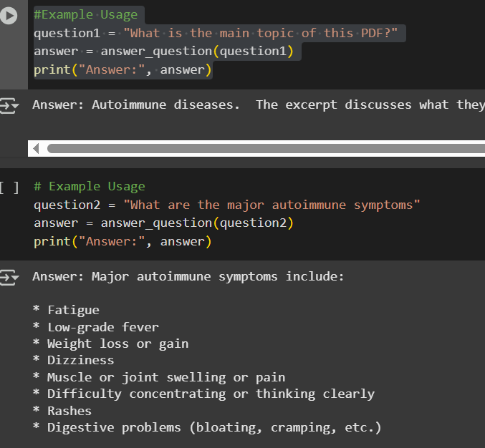Click the 'Dizziness' bullet
Screen dimensions: 485x448
73,360
